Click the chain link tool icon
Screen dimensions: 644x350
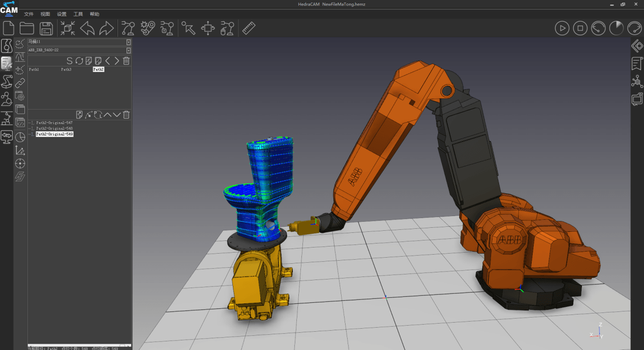click(20, 83)
